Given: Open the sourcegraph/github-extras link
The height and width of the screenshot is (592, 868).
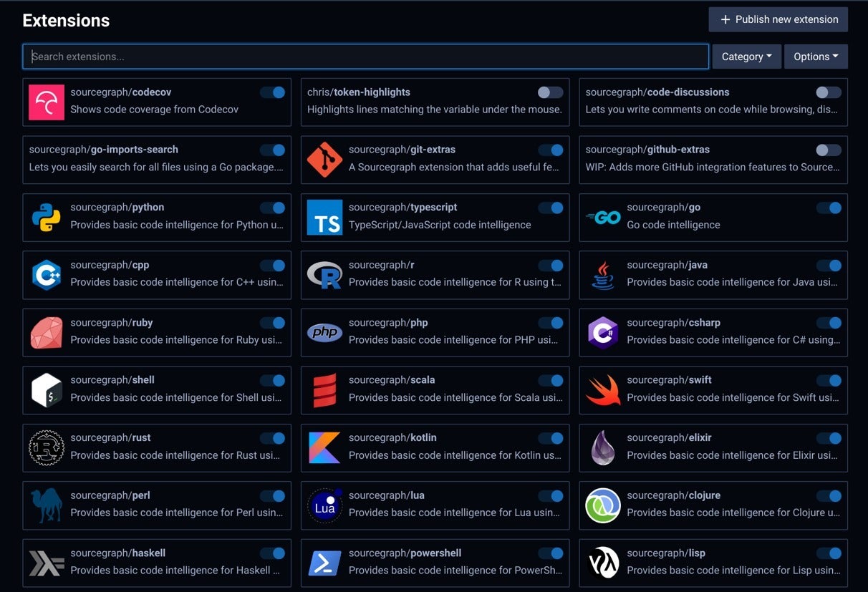Looking at the screenshot, I should point(647,150).
